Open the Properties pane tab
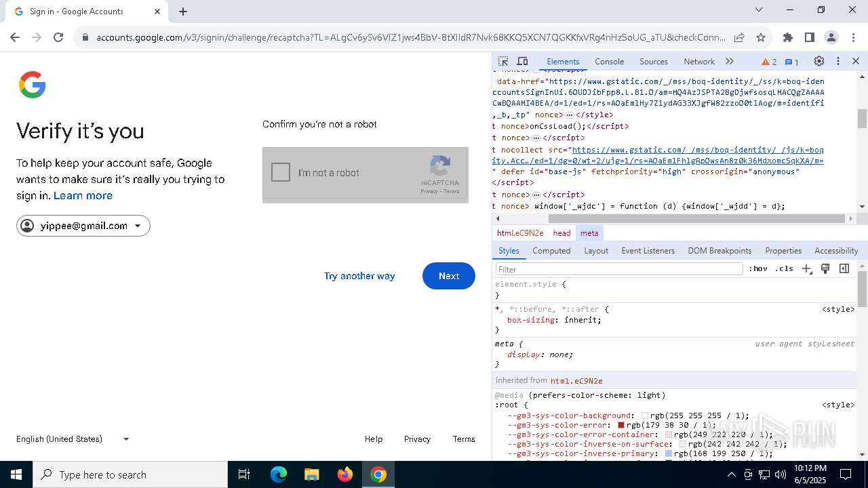 point(783,250)
